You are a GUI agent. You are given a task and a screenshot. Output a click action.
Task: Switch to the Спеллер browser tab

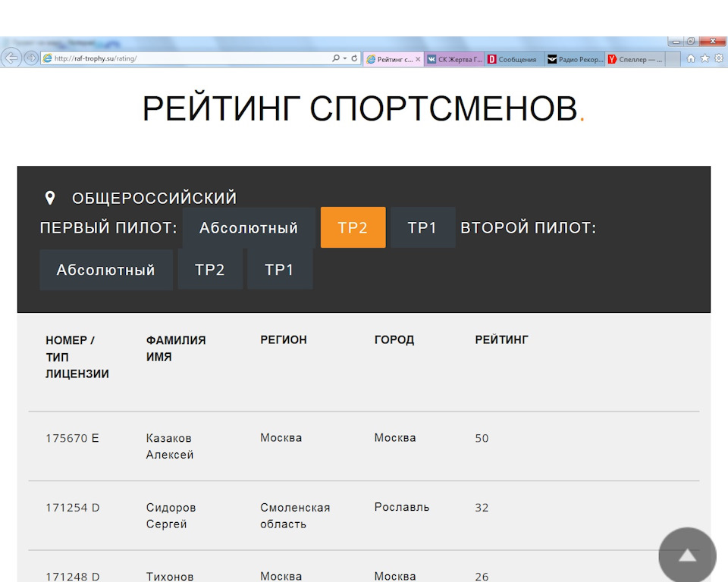tap(635, 59)
